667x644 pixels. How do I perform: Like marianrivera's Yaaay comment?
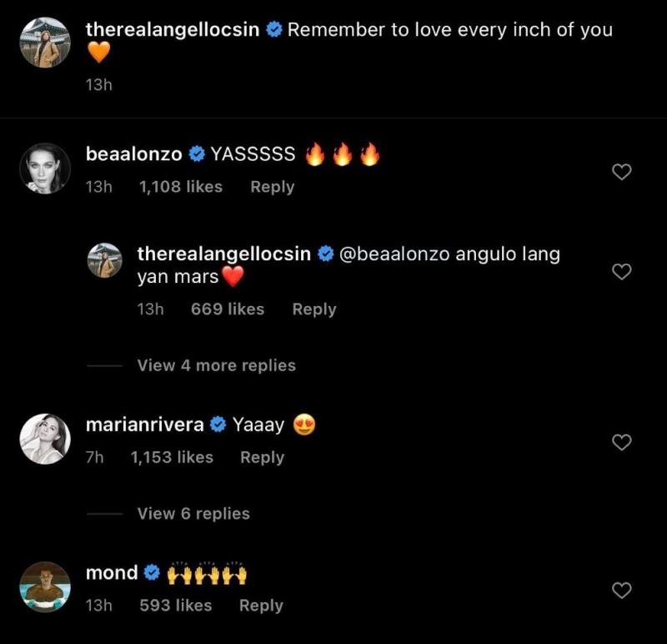622,442
